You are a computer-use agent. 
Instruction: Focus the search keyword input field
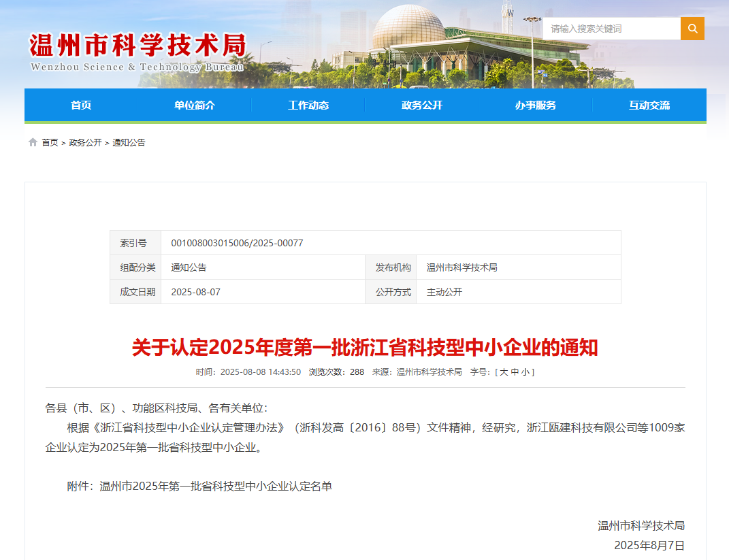[611, 29]
